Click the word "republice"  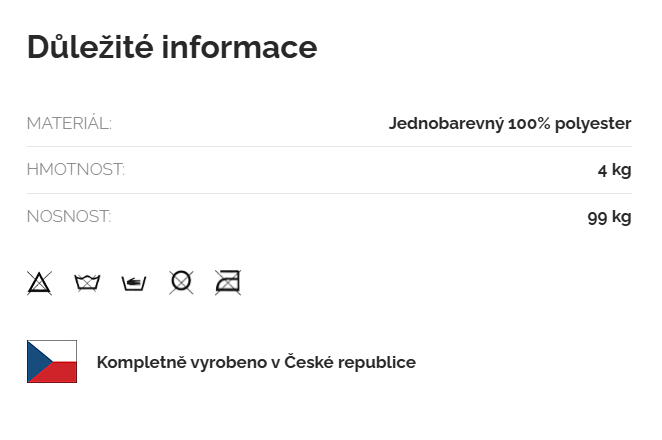379,362
